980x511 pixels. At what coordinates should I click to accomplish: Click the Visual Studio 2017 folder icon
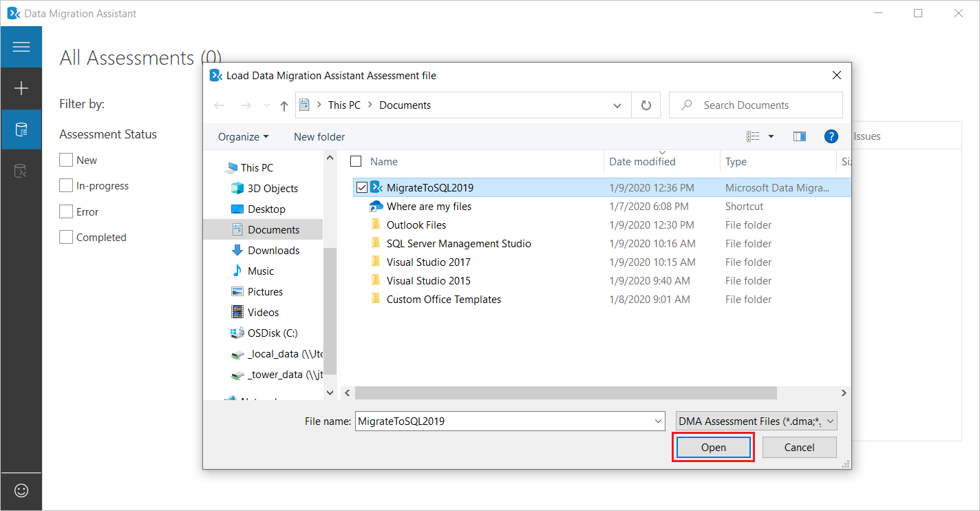[376, 262]
